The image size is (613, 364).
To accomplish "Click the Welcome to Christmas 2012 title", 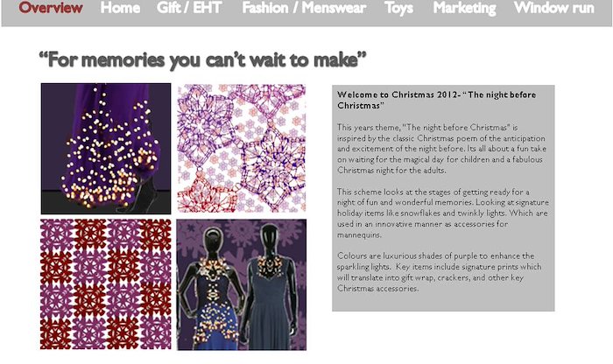I will 437,100.
